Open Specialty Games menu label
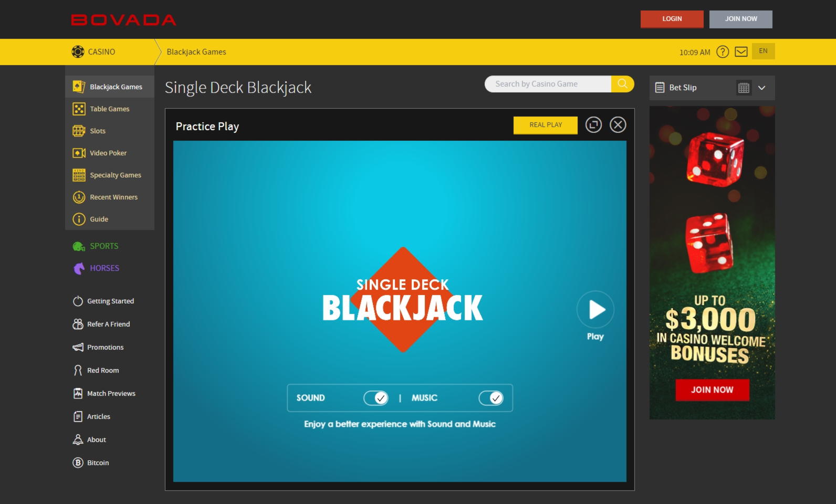Image resolution: width=836 pixels, height=504 pixels. (x=116, y=175)
